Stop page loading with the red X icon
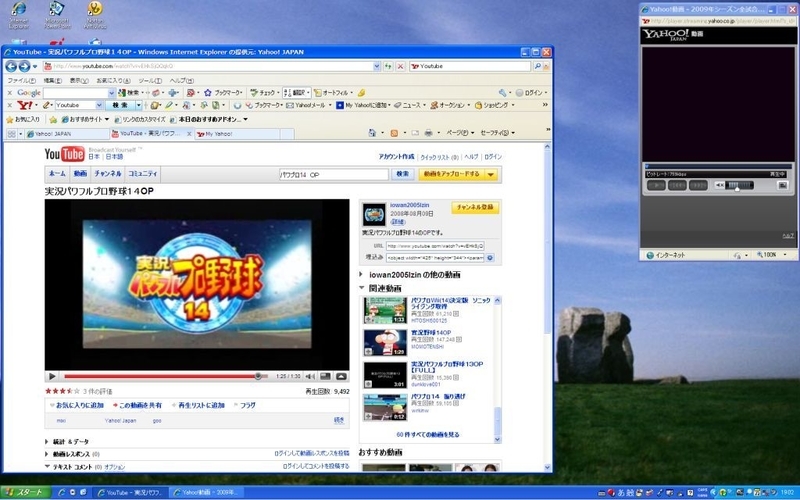The width and height of the screenshot is (800, 500). pyautogui.click(x=401, y=66)
